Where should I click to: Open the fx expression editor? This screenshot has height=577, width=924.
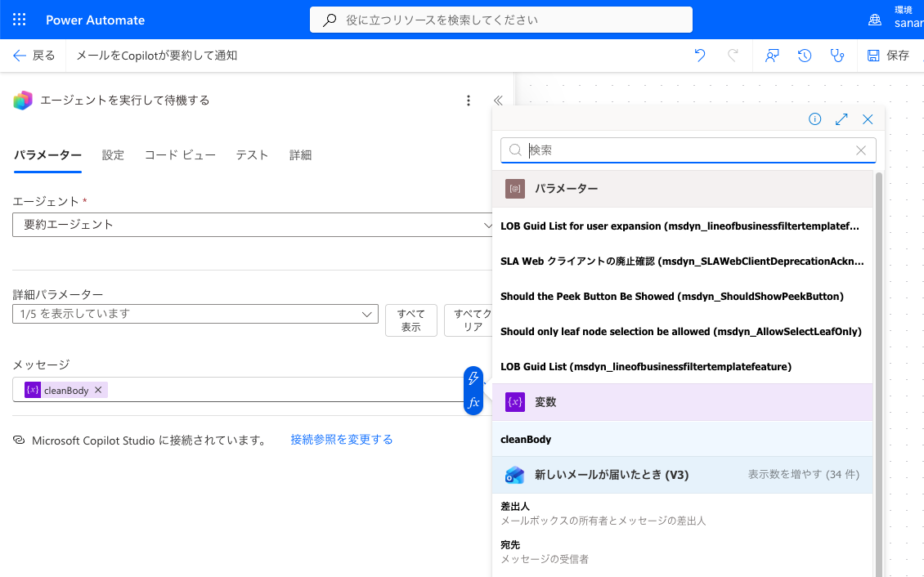[473, 403]
